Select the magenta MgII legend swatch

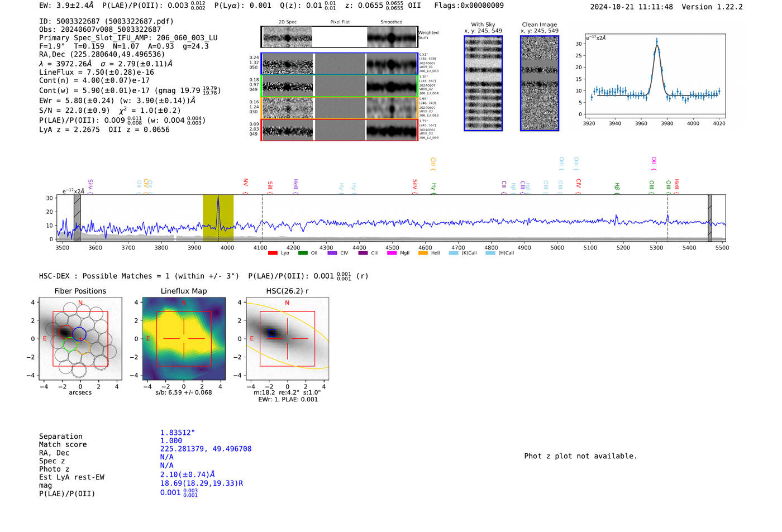pos(392,253)
